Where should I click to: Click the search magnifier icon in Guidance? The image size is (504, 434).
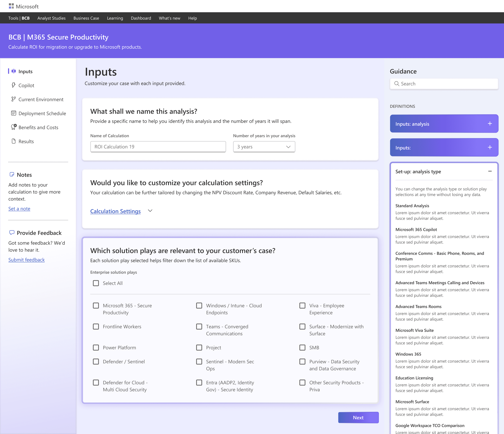[x=397, y=84]
